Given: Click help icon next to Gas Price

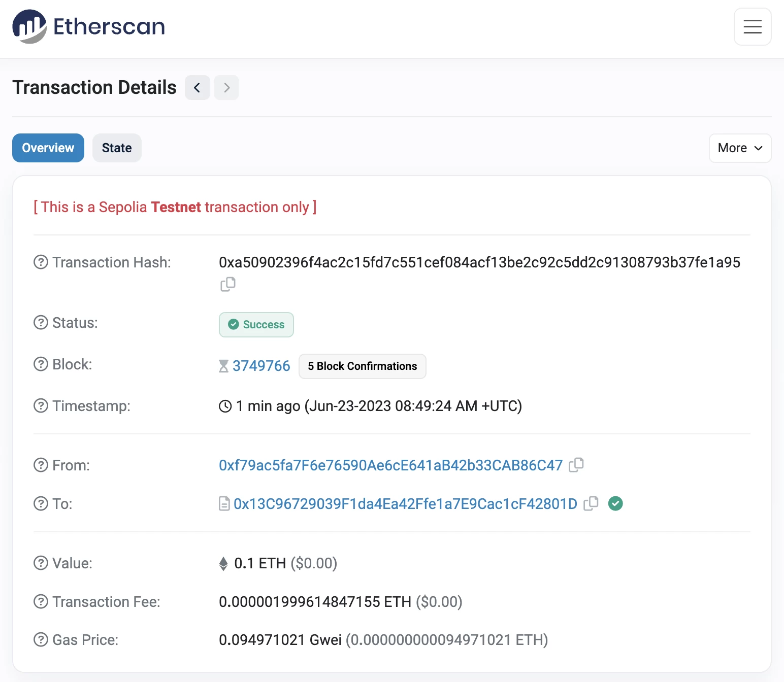Looking at the screenshot, I should pyautogui.click(x=41, y=640).
